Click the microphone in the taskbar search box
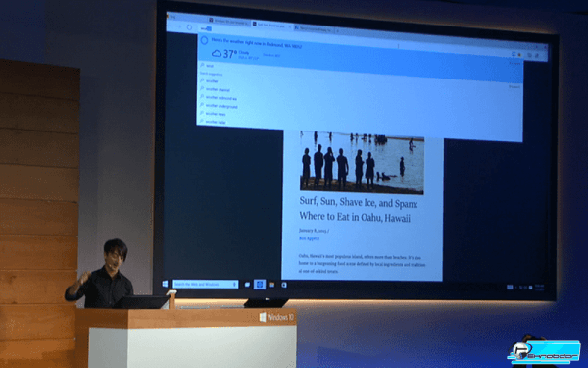 tap(235, 284)
